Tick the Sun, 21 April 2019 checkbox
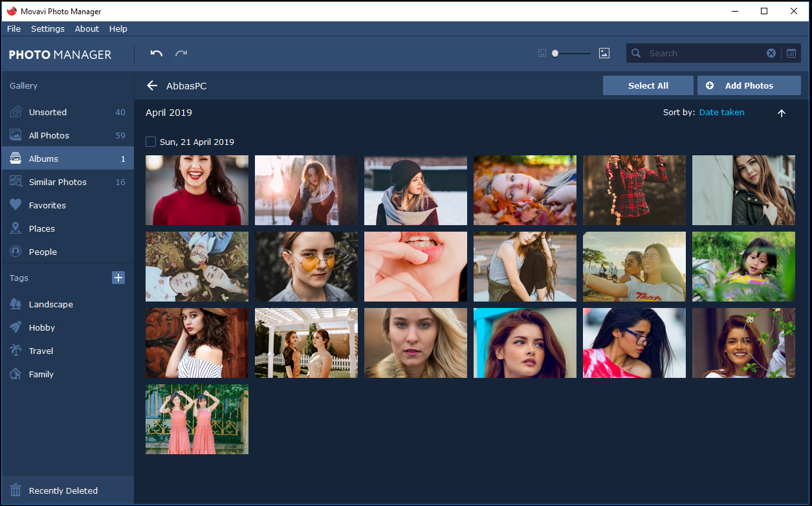The height and width of the screenshot is (506, 812). (x=151, y=142)
